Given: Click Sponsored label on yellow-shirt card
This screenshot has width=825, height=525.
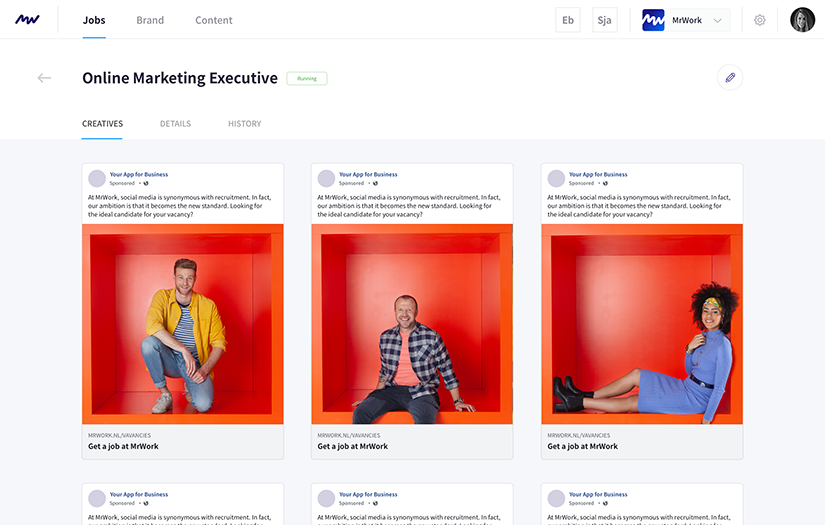Looking at the screenshot, I should coord(122,184).
